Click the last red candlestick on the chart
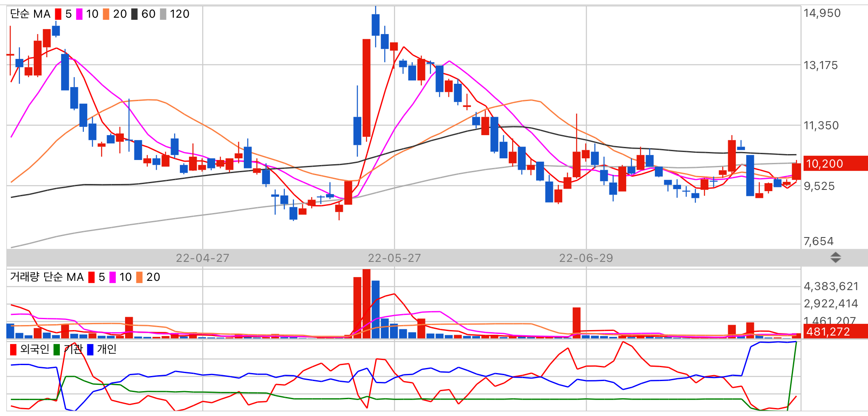 pos(796,171)
